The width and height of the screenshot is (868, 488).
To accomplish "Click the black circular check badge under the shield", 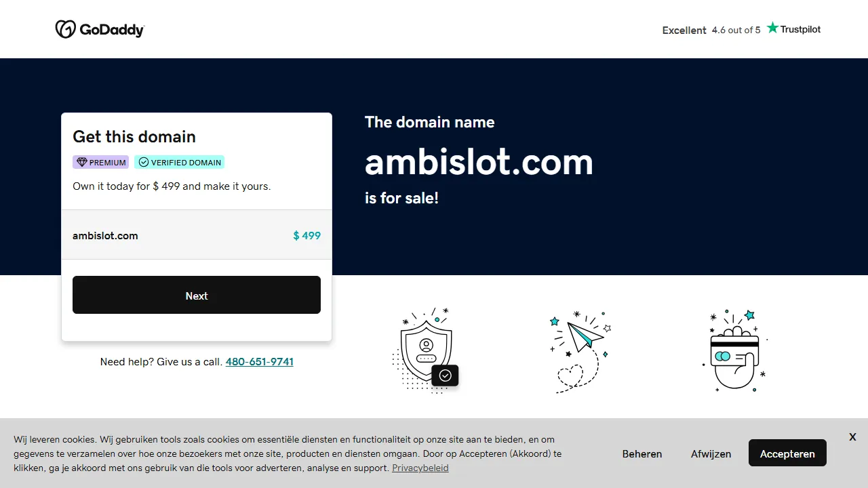I will tap(446, 375).
